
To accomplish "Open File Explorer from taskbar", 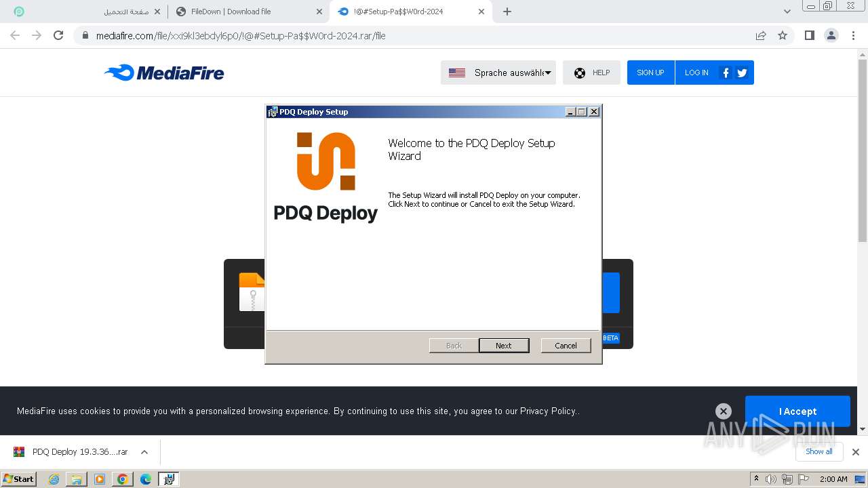I will click(77, 479).
